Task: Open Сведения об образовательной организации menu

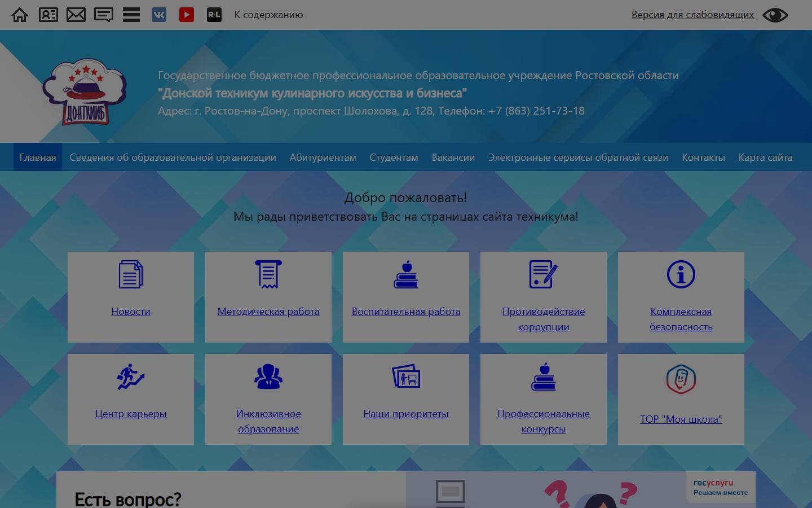Action: point(173,157)
